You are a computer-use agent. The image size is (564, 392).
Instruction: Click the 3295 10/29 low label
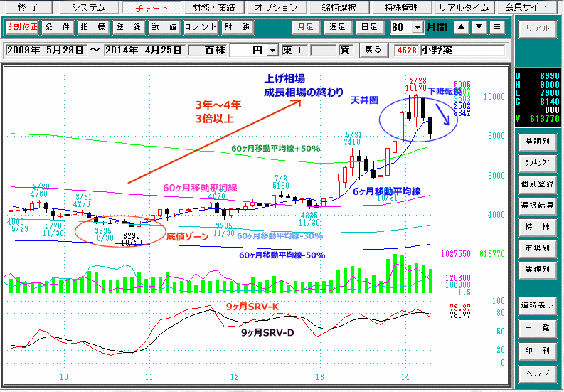pyautogui.click(x=132, y=239)
